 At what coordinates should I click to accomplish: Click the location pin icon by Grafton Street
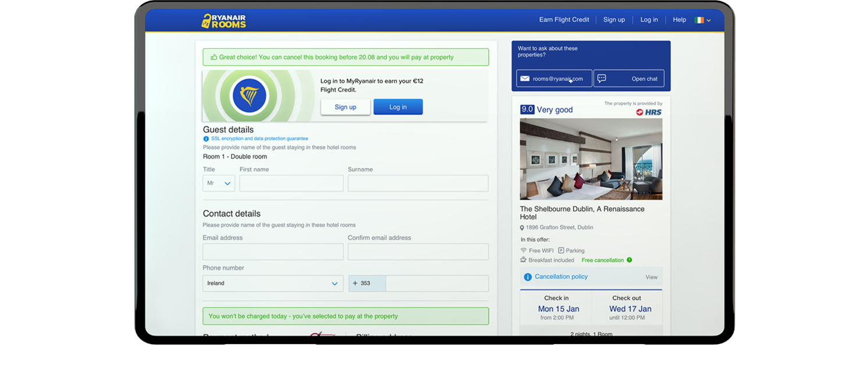pos(522,228)
